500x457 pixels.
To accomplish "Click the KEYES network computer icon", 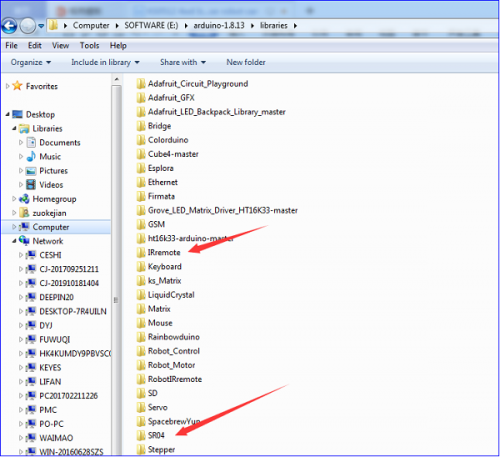I will click(x=31, y=367).
